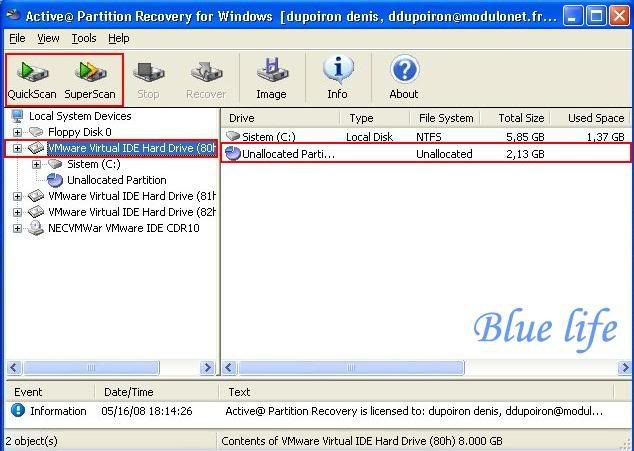Click the Sistem (C:) drive icon in list
Screen dimensions: 634x451
click(233, 136)
